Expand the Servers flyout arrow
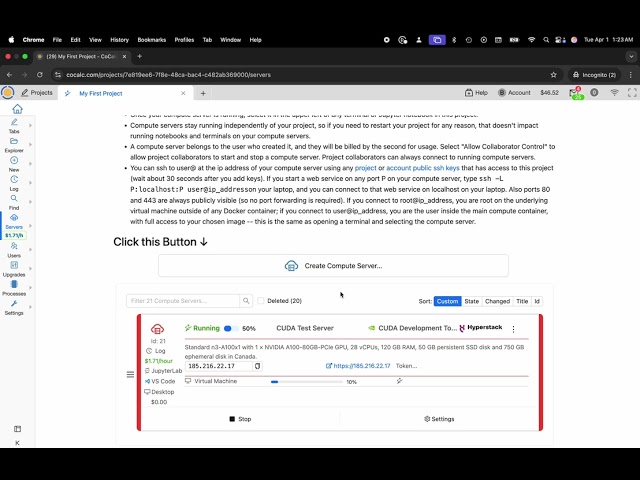 pos(30,226)
